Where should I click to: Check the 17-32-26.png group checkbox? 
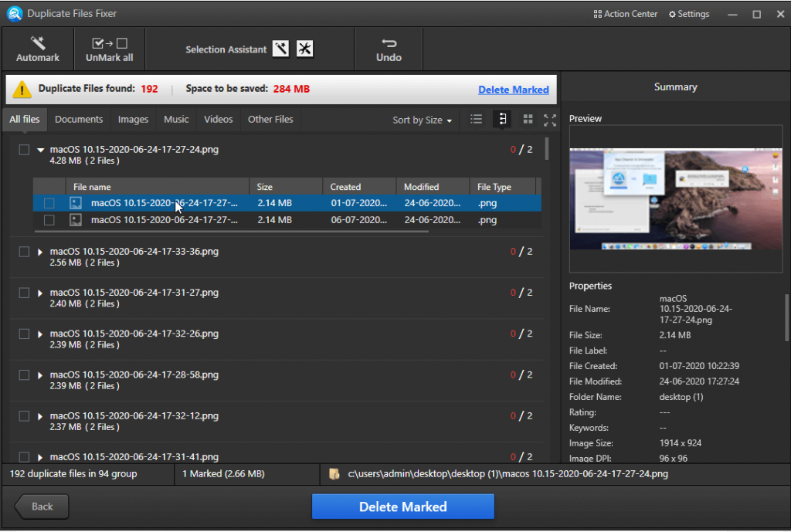[24, 334]
